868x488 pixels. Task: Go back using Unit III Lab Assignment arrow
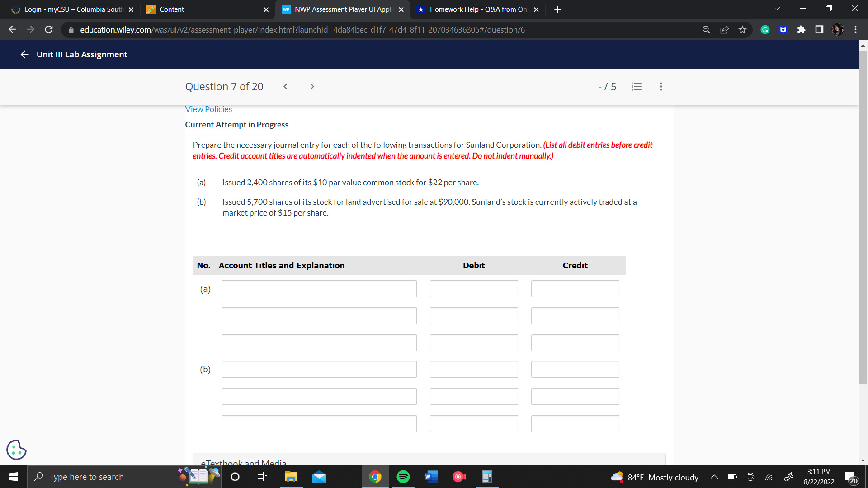click(x=24, y=54)
